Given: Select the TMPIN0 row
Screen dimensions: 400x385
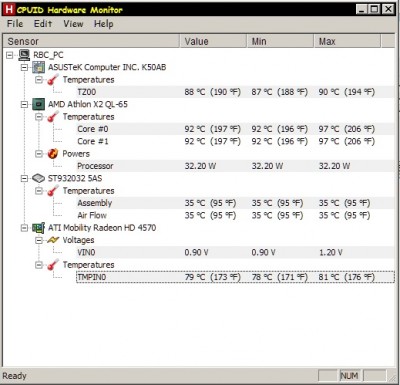Looking at the screenshot, I should (x=235, y=277).
